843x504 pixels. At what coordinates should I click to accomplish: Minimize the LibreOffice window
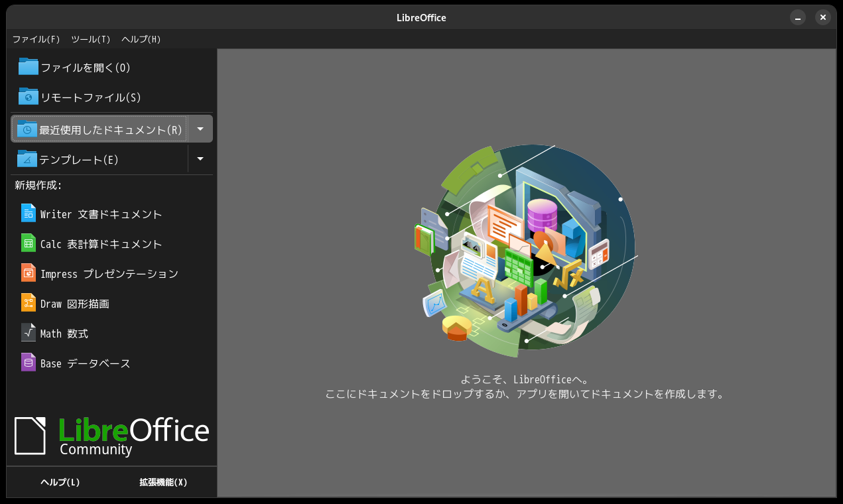[798, 18]
